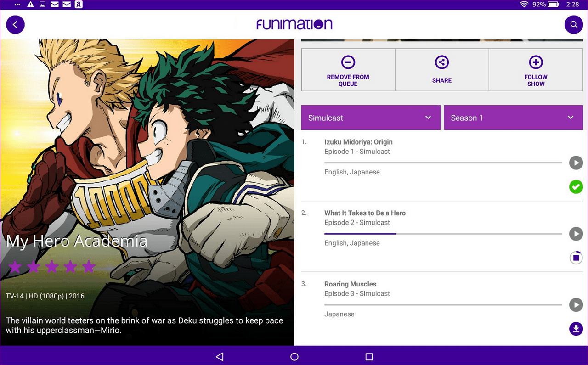Rate the show with the third star
Image resolution: width=588 pixels, height=365 pixels.
(51, 266)
